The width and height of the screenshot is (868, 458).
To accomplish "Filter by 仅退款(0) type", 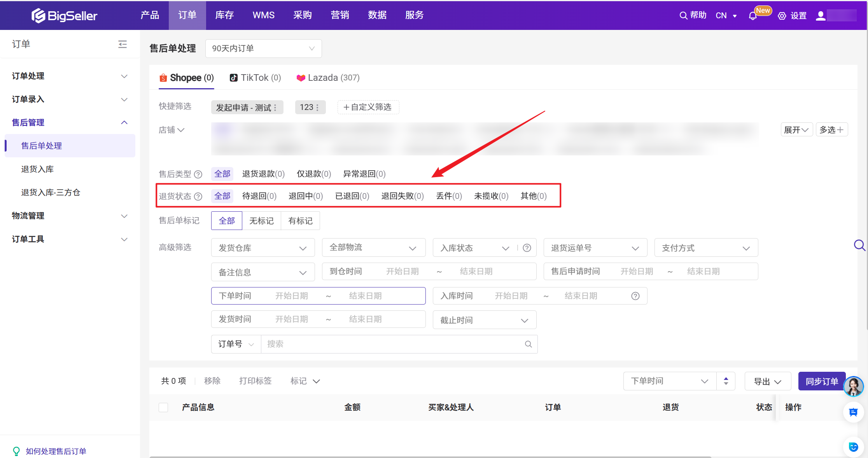I will [x=314, y=174].
